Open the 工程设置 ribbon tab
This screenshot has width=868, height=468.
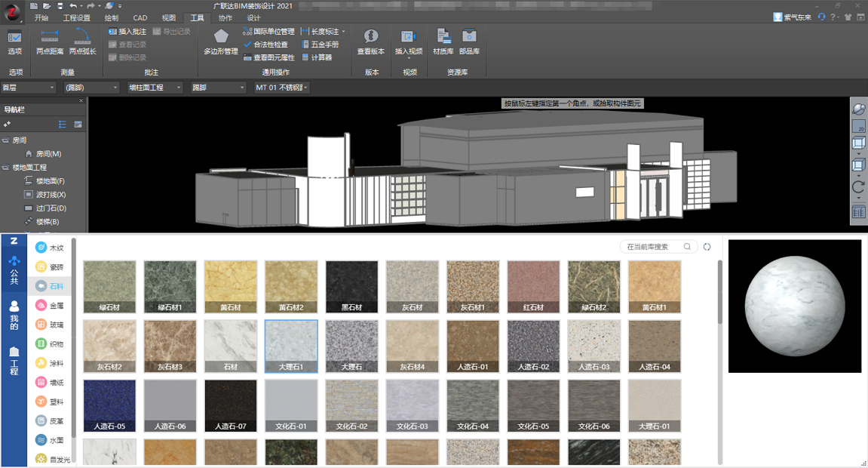click(x=76, y=18)
